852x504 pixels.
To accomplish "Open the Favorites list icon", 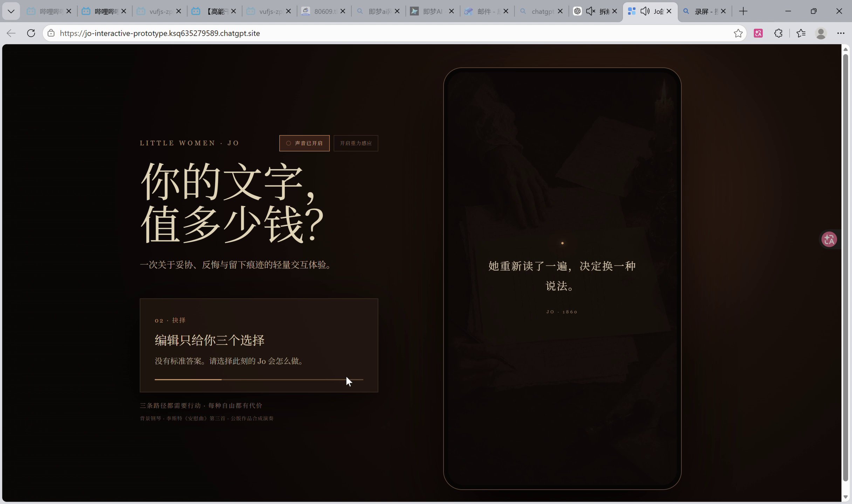I will coord(801,33).
